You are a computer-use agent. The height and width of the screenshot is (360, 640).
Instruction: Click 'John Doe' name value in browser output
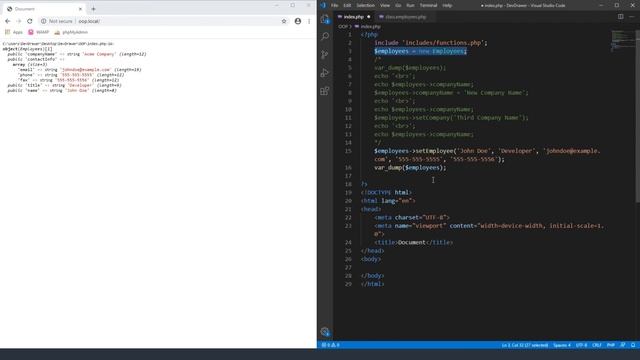point(77,91)
